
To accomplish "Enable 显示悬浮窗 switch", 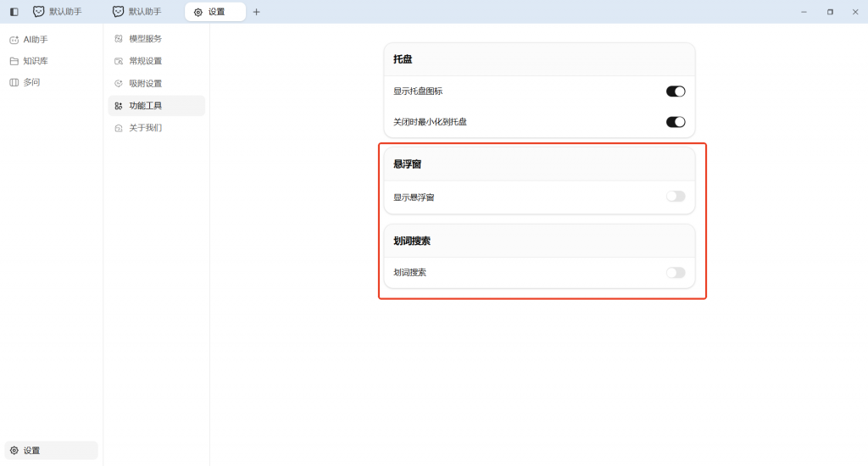I will tap(676, 197).
